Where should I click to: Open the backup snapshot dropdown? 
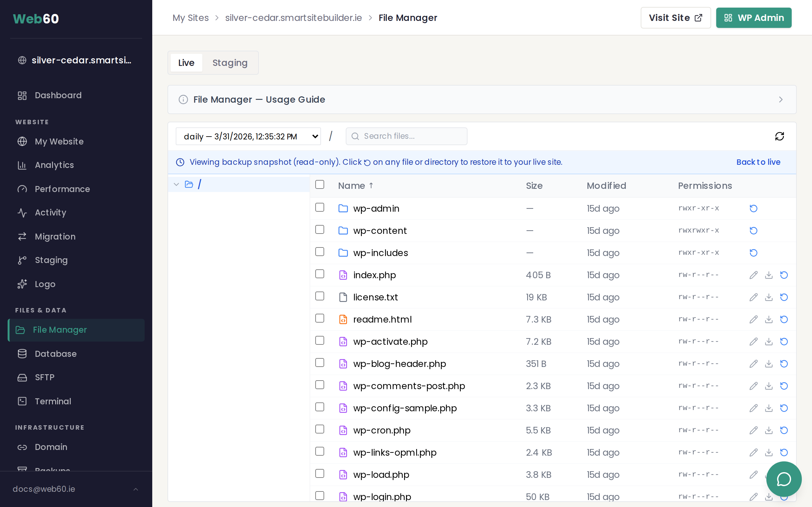click(248, 136)
